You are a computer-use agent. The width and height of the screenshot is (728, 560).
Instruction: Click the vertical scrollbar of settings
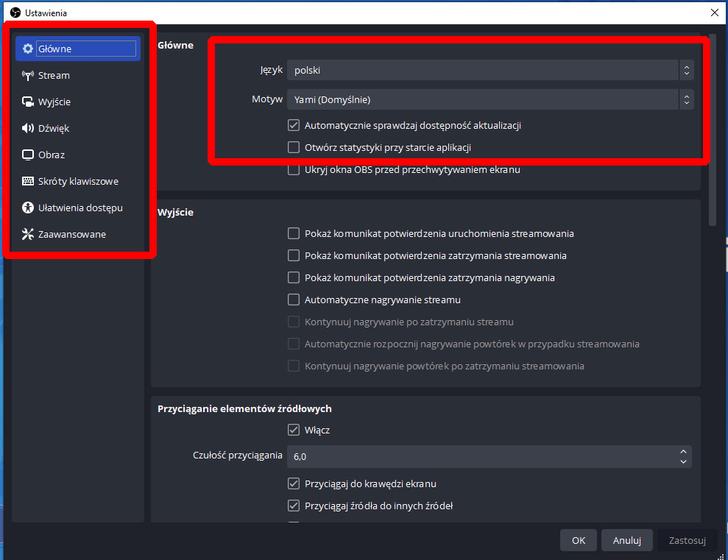712,132
